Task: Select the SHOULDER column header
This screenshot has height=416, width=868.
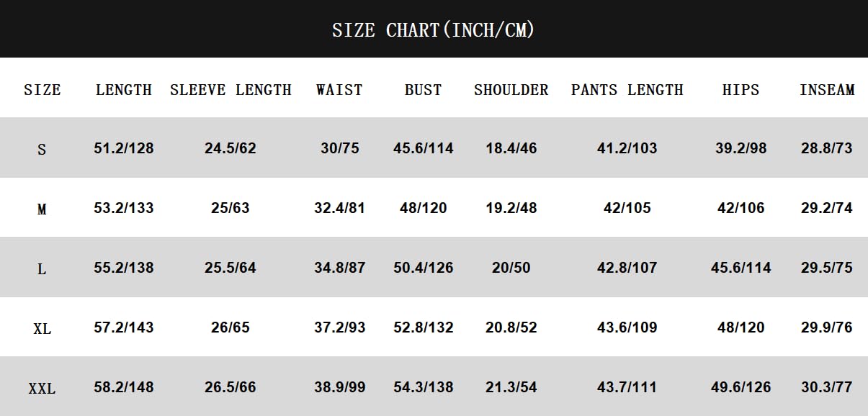Action: coord(511,90)
